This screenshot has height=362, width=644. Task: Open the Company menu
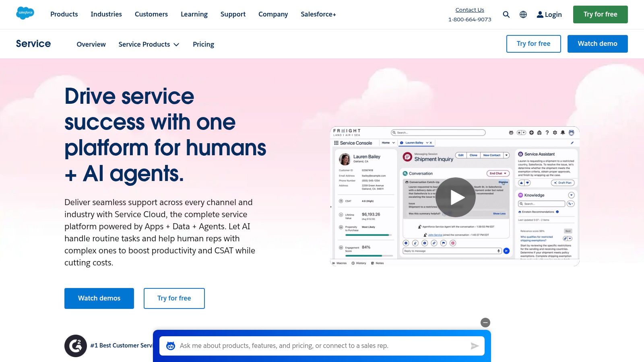(x=273, y=14)
